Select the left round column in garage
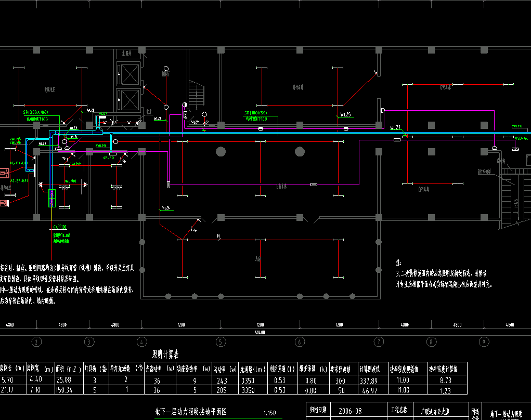531x420 pixels. pyautogui.click(x=221, y=152)
